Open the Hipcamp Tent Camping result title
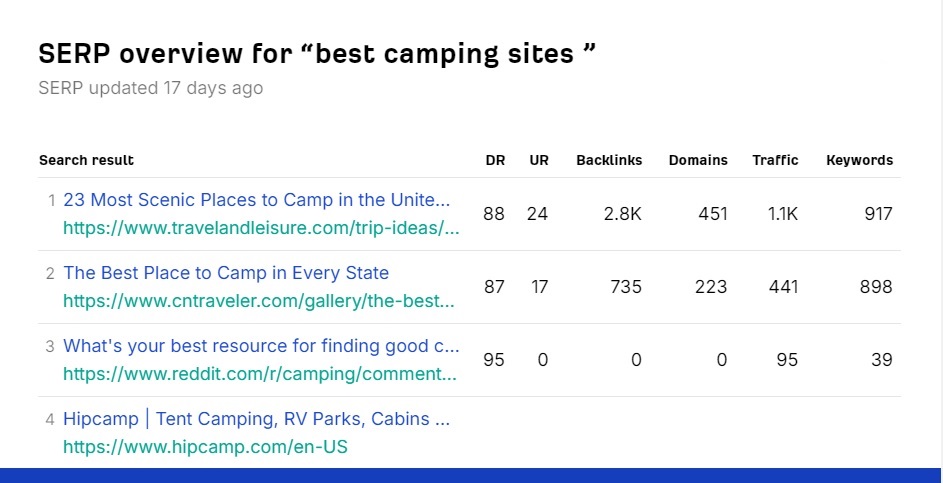Screen dimensions: 943x483 click(x=257, y=419)
